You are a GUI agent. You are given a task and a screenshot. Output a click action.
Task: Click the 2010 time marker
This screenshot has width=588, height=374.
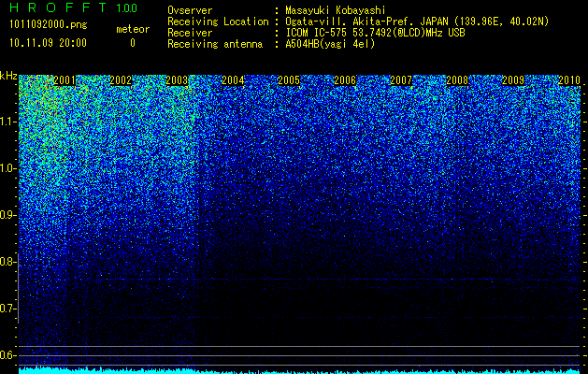[569, 80]
